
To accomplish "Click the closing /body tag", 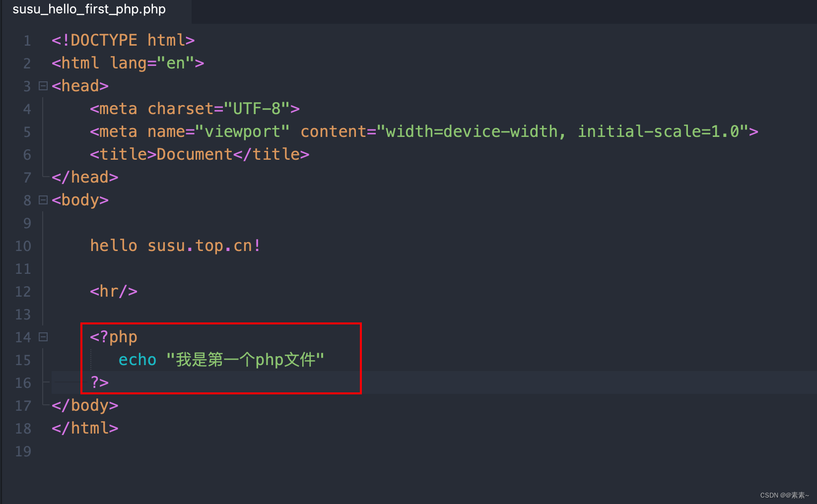I will coord(85,405).
